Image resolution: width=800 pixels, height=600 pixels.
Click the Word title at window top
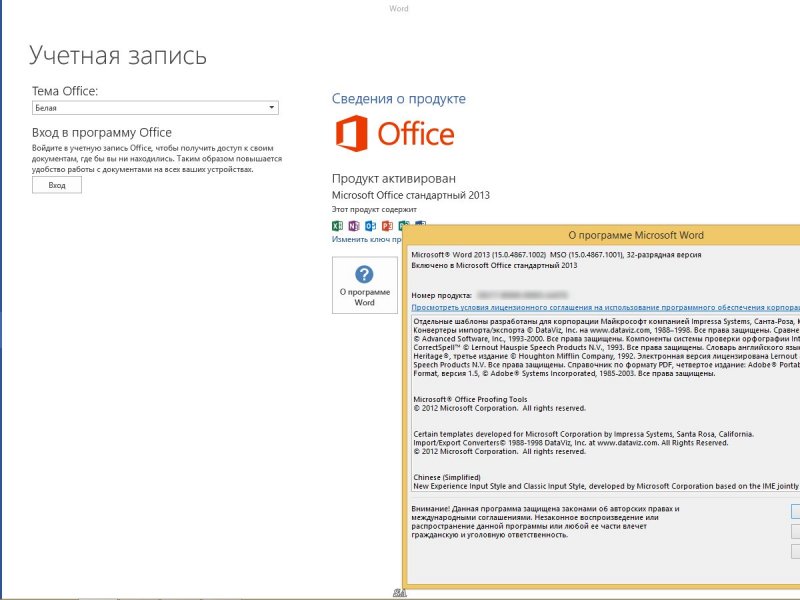[x=398, y=8]
